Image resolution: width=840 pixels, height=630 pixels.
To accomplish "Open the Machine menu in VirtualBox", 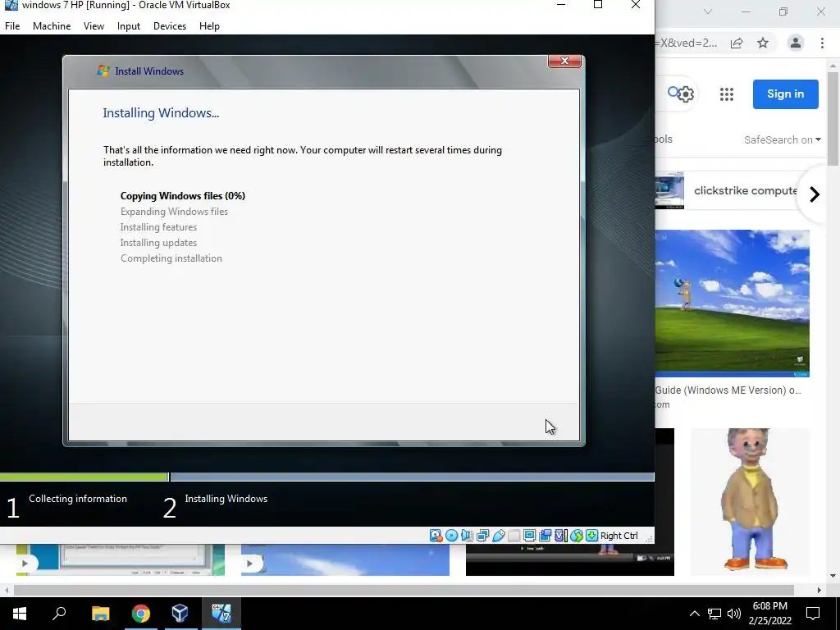I will [x=52, y=25].
